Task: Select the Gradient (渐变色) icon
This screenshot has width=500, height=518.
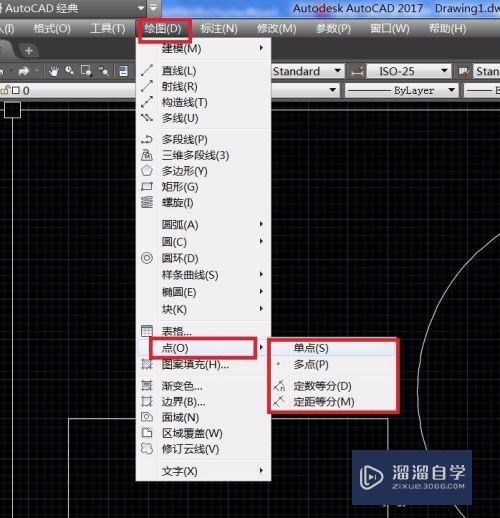Action: [x=147, y=386]
